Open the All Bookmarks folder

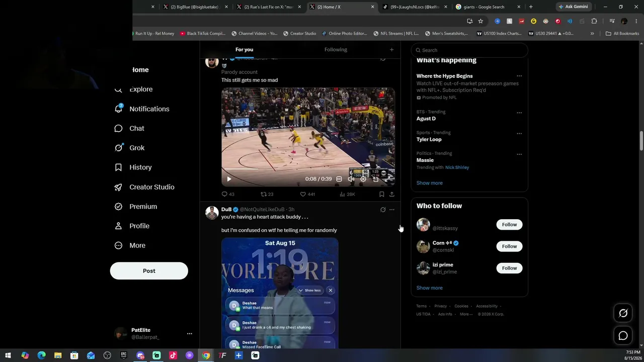tap(622, 34)
